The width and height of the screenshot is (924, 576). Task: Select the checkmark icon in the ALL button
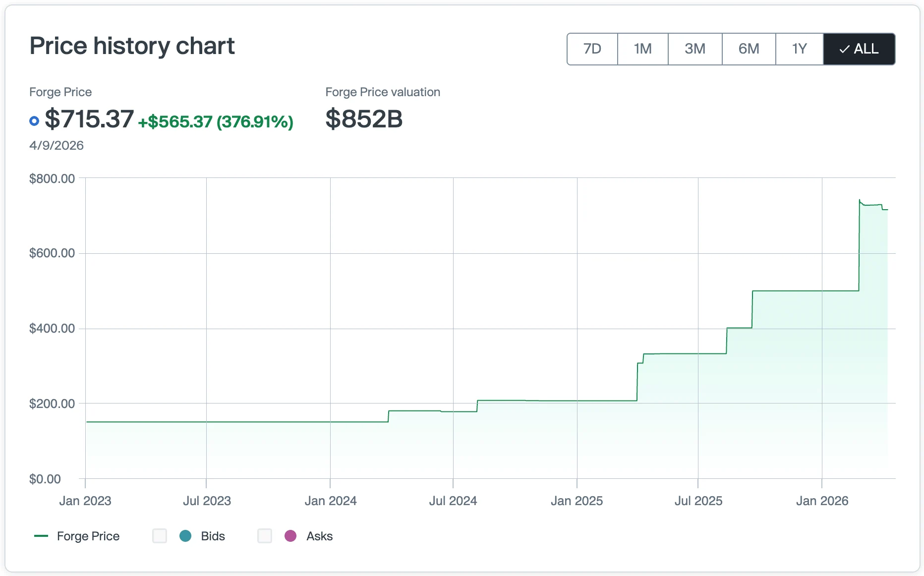point(844,49)
